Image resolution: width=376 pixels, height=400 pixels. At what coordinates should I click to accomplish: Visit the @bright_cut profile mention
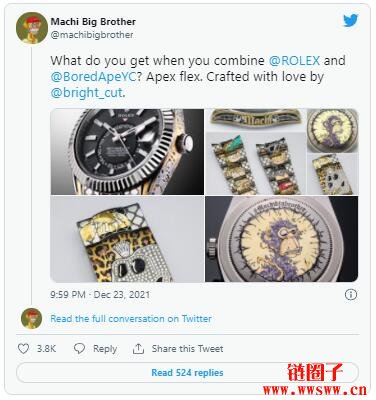tap(87, 93)
